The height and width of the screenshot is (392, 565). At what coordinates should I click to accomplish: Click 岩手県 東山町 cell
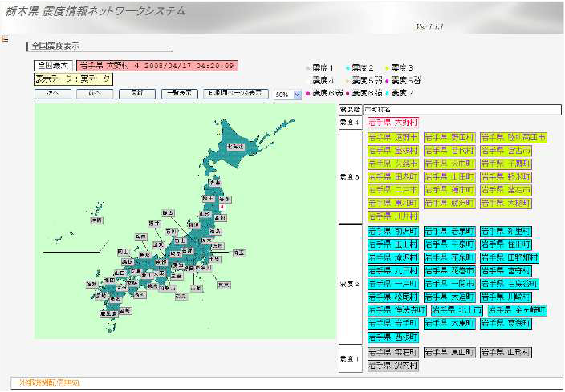(x=449, y=353)
